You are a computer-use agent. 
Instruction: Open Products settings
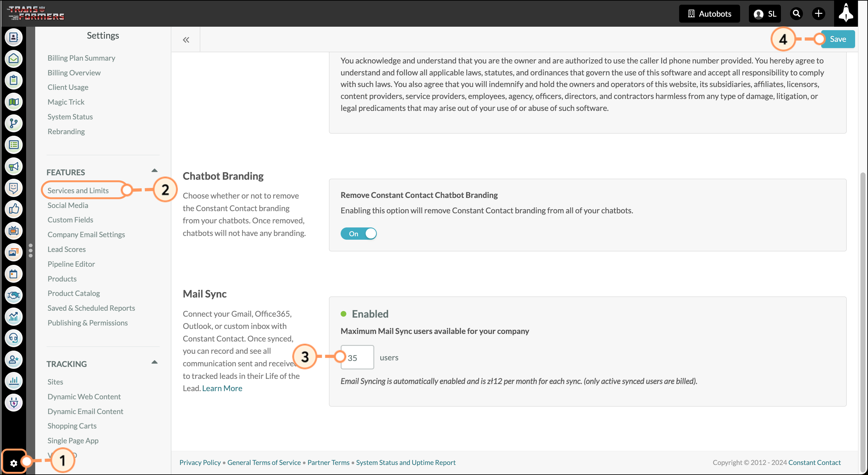pos(62,279)
